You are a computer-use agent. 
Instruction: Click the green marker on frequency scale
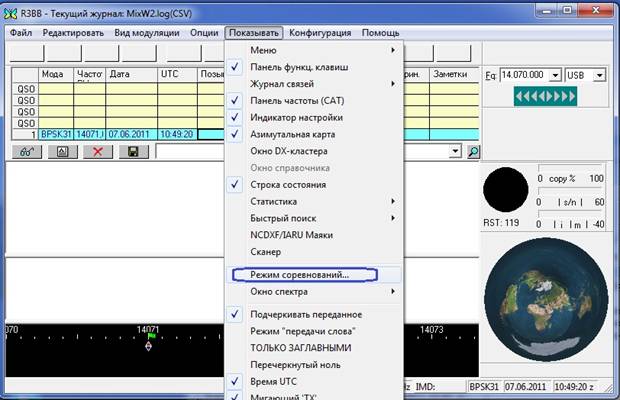(151, 336)
